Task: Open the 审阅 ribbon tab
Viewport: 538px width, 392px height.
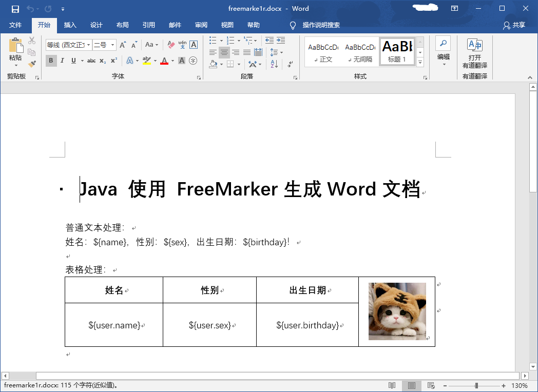Action: click(x=201, y=25)
